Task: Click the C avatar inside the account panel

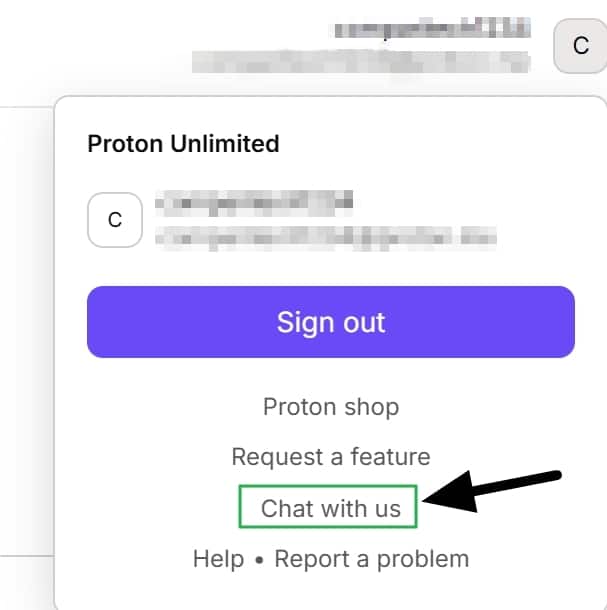Action: (x=115, y=220)
